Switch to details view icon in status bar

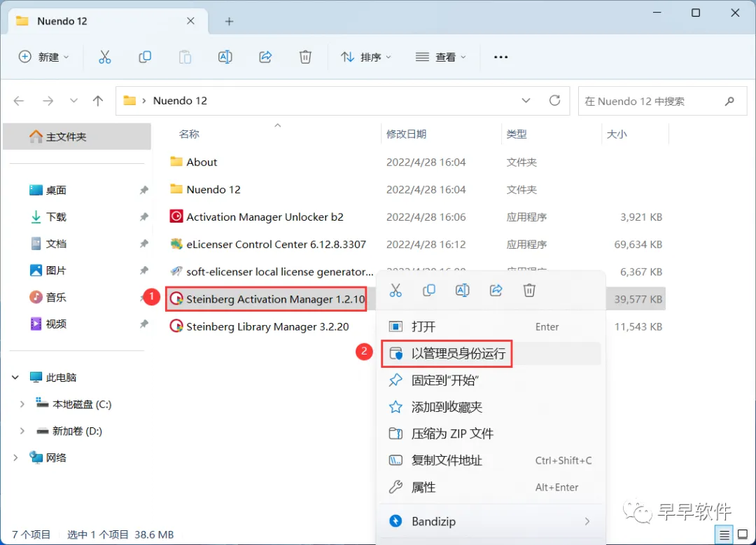click(x=724, y=534)
